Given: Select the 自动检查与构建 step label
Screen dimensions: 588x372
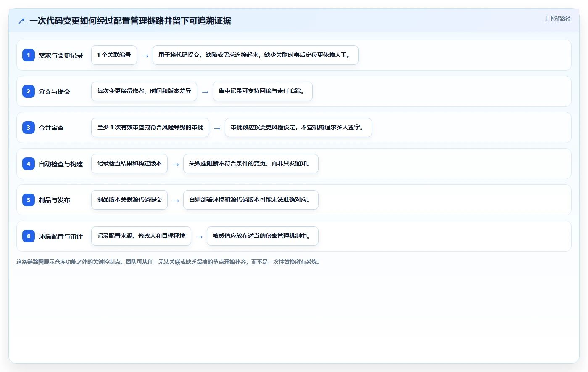Looking at the screenshot, I should point(61,164).
